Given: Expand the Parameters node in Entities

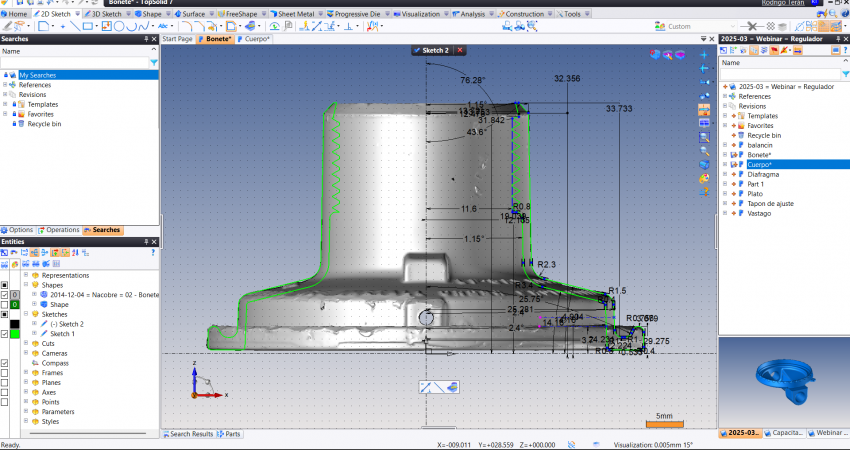Looking at the screenshot, I should pyautogui.click(x=25, y=412).
